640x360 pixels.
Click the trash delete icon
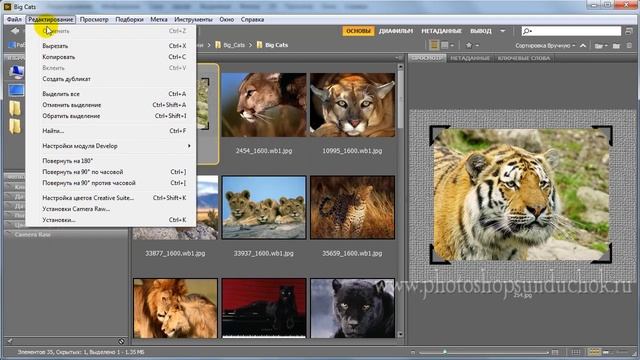pos(629,46)
